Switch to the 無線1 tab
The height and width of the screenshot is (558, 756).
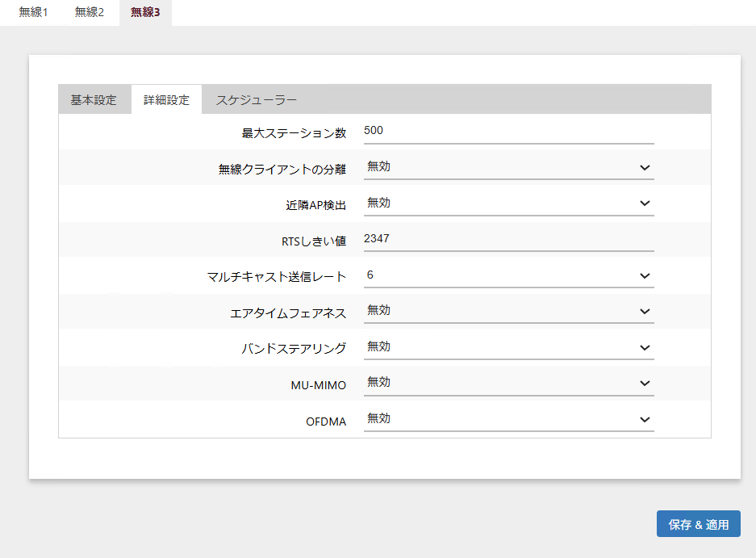(x=33, y=13)
